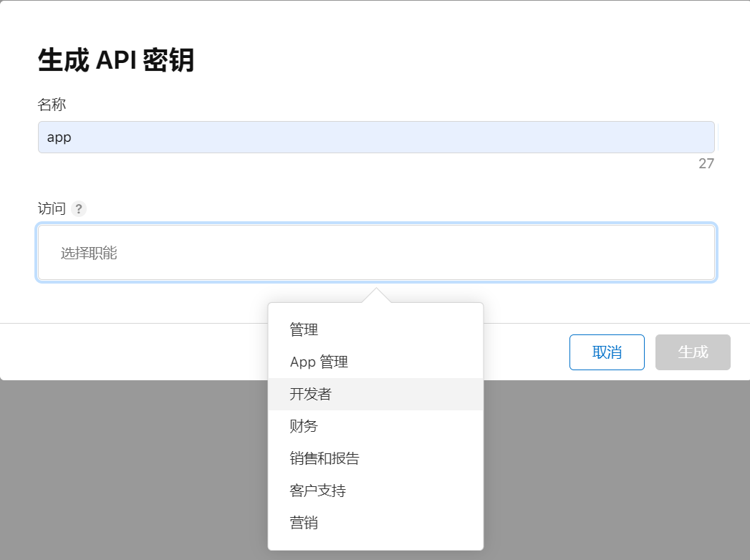The height and width of the screenshot is (560, 750).
Task: Click the triangular pointer atop the role popover
Action: coord(376,296)
